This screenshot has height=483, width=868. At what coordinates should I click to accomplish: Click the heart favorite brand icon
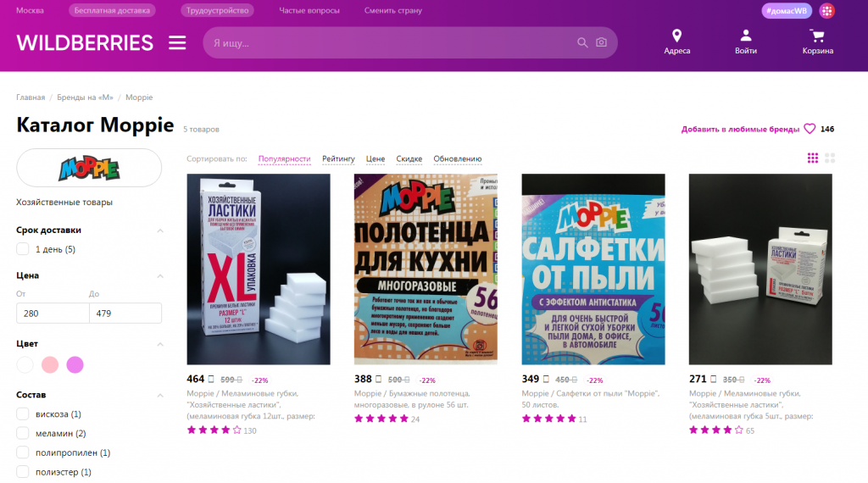[x=810, y=129]
